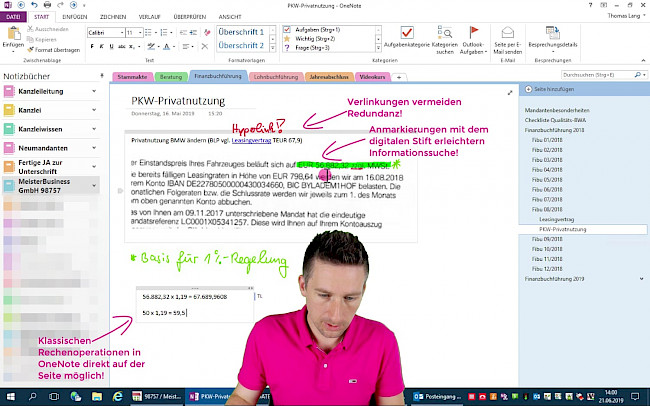650x406 pixels.
Task: Open Besprechungsdetails in the ribbon
Action: pyautogui.click(x=555, y=34)
